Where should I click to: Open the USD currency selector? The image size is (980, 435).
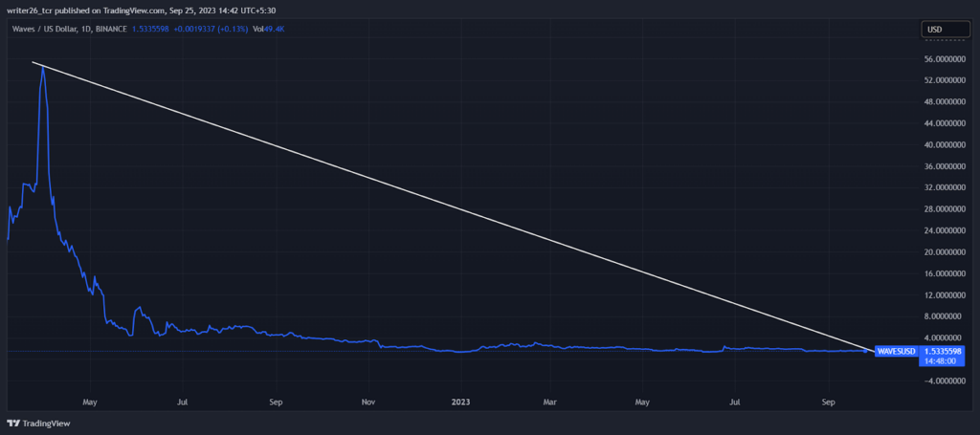coord(944,30)
